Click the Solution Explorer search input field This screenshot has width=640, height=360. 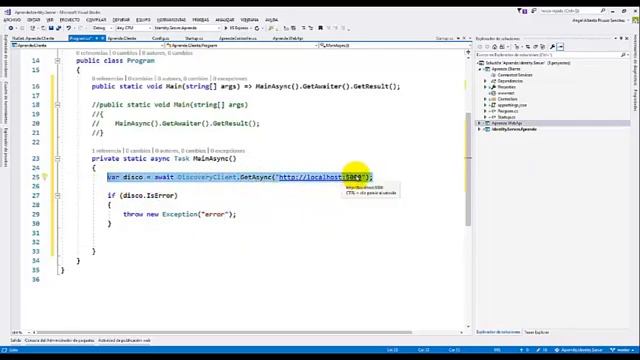(548, 55)
